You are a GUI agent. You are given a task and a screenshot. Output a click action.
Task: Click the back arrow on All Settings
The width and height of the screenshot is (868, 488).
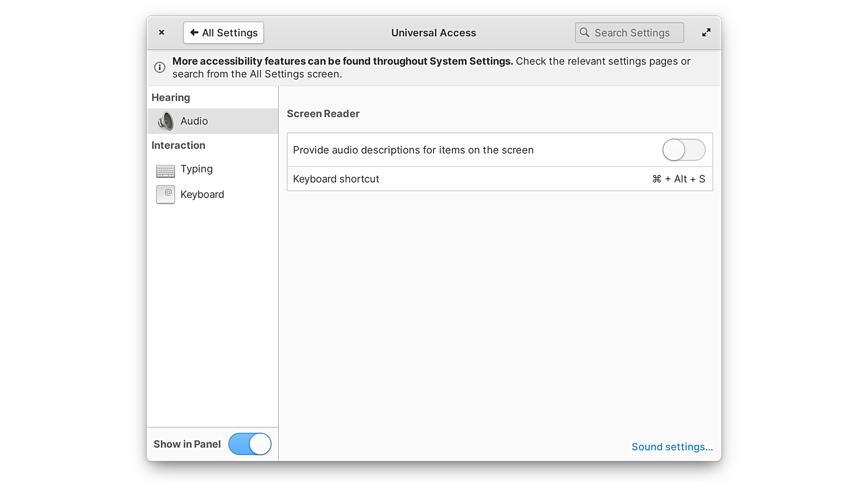[x=194, y=33]
